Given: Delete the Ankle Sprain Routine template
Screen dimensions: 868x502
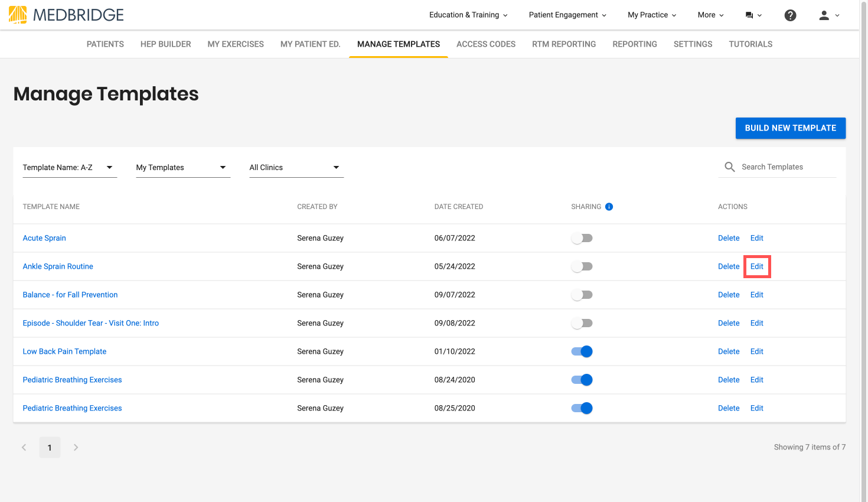Looking at the screenshot, I should [x=729, y=266].
